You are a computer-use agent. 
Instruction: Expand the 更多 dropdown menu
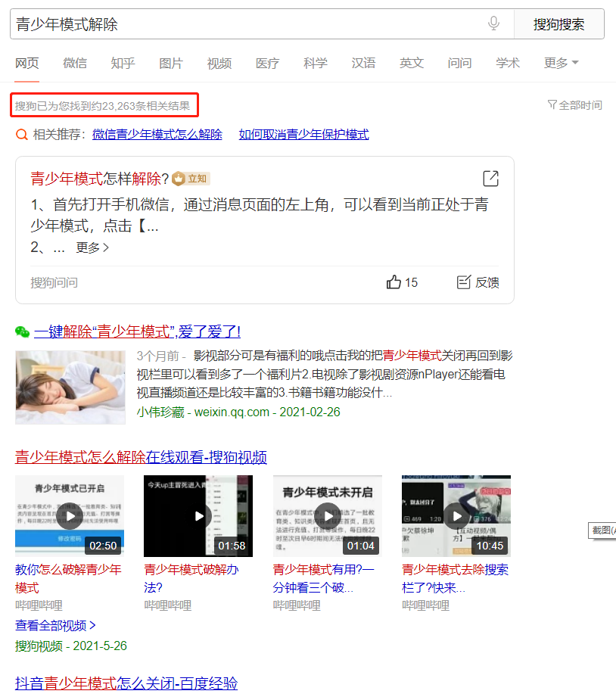coord(562,63)
